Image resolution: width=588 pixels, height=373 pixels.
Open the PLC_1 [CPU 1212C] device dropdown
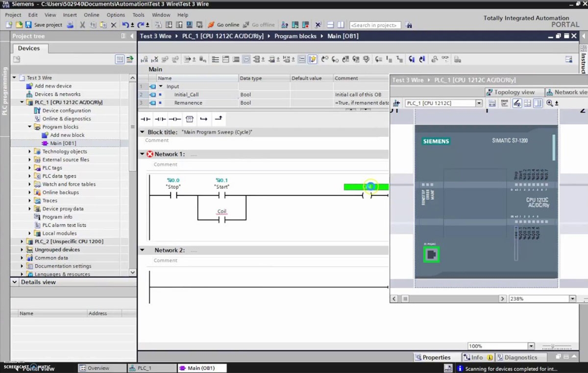point(479,103)
